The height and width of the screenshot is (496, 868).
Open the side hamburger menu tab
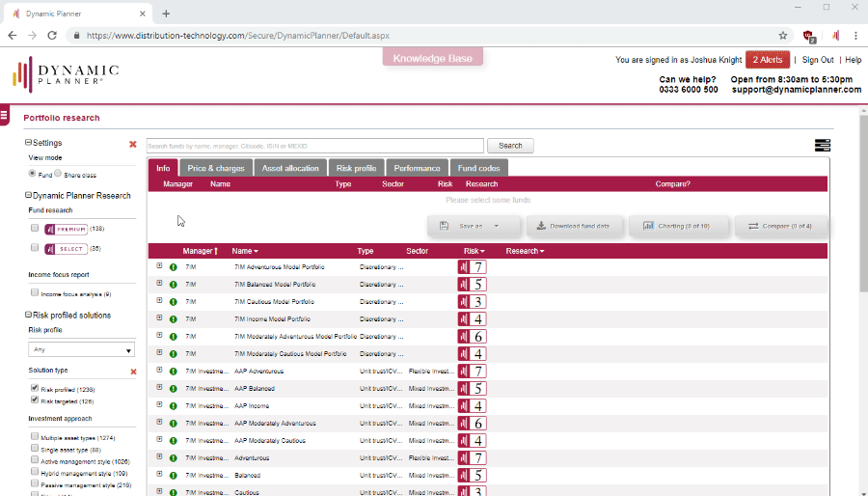[5, 115]
